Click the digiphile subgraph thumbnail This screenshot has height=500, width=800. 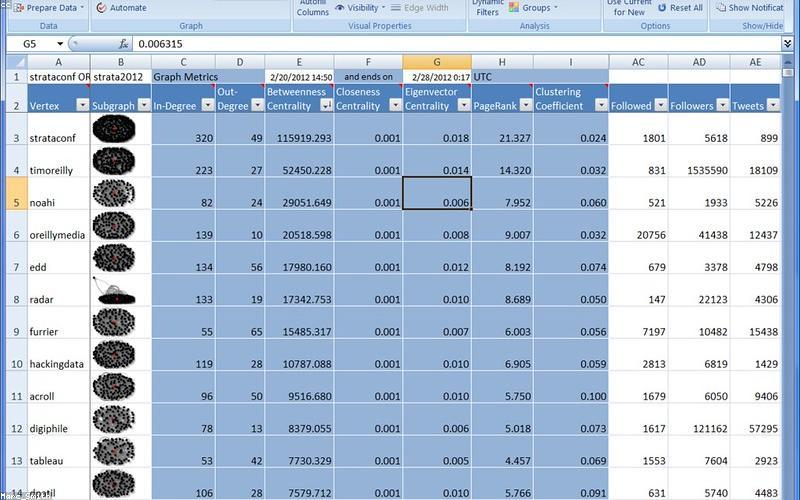click(x=114, y=419)
